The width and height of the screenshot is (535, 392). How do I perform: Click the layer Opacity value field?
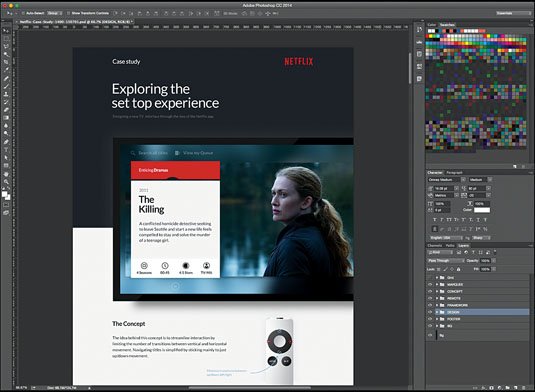[x=486, y=261]
